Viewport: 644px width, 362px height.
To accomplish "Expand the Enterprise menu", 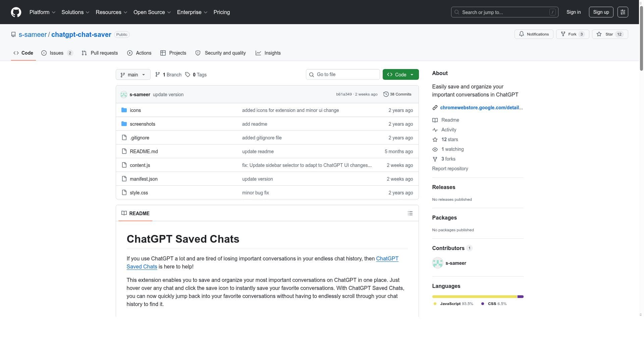I will (x=192, y=12).
